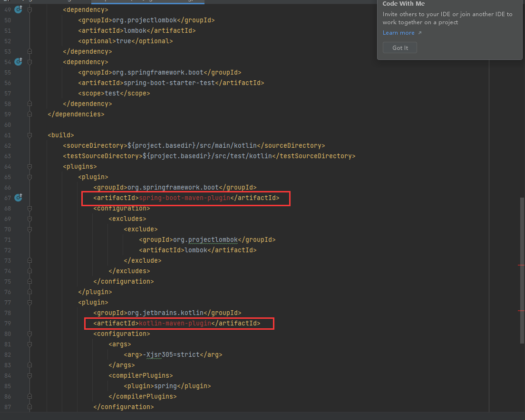Fold the plugins element at line 64

point(29,167)
